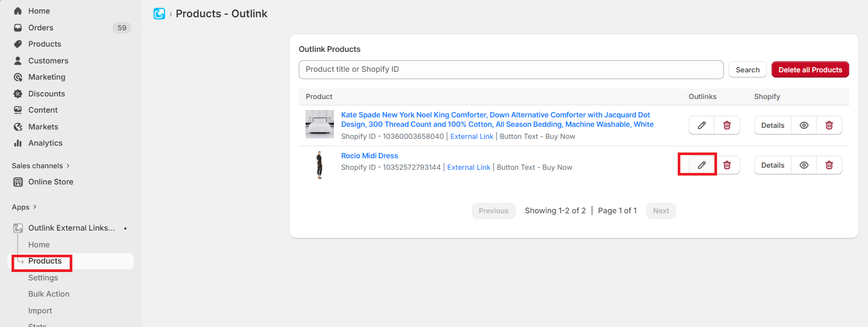The width and height of the screenshot is (868, 327).
Task: Delete outlink for Kate Spade comforter
Action: [x=727, y=125]
